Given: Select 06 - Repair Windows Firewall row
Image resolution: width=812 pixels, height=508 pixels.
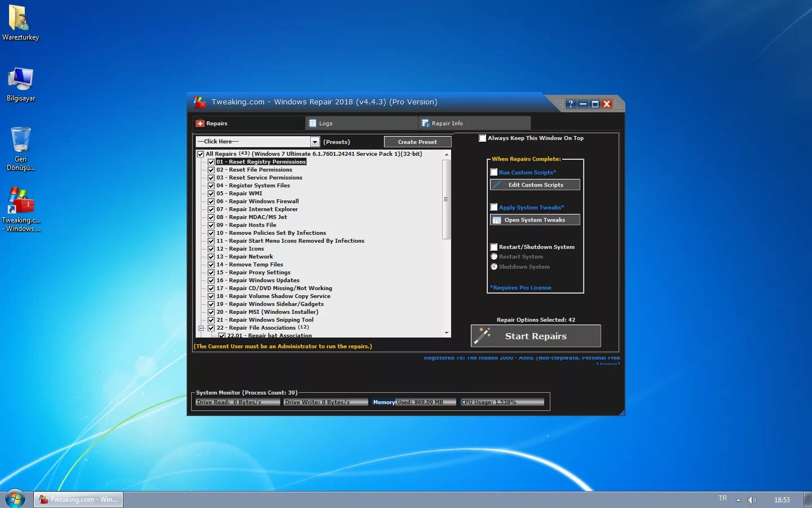Looking at the screenshot, I should [258, 202].
